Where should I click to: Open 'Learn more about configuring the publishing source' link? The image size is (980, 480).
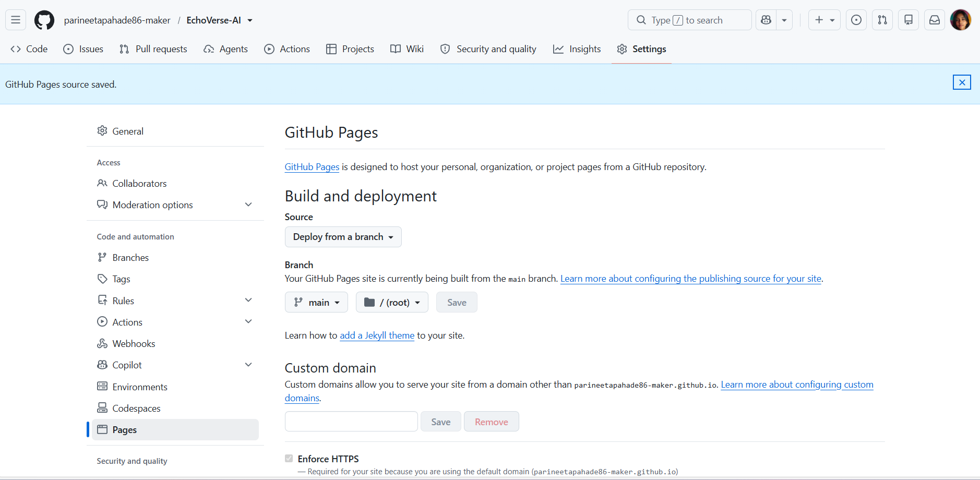coord(691,279)
